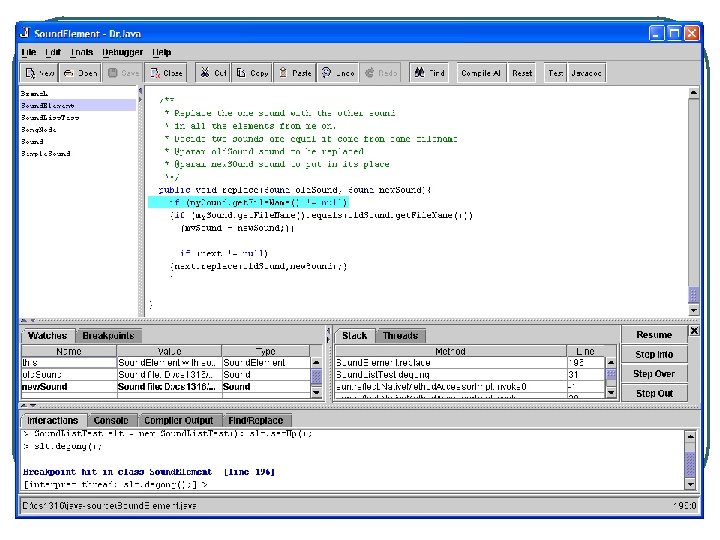The image size is (720, 540).
Task: Close the debugger panel with X
Action: pos(695,331)
